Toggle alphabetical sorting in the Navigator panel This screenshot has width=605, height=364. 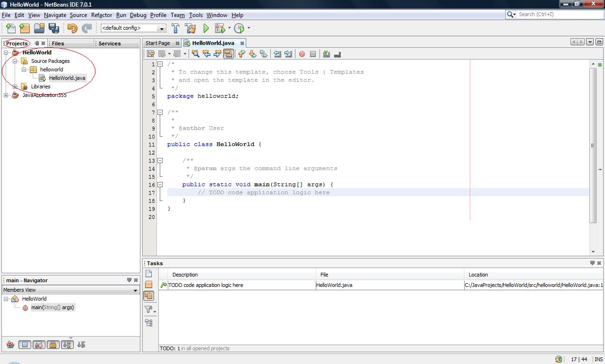pyautogui.click(x=67, y=345)
